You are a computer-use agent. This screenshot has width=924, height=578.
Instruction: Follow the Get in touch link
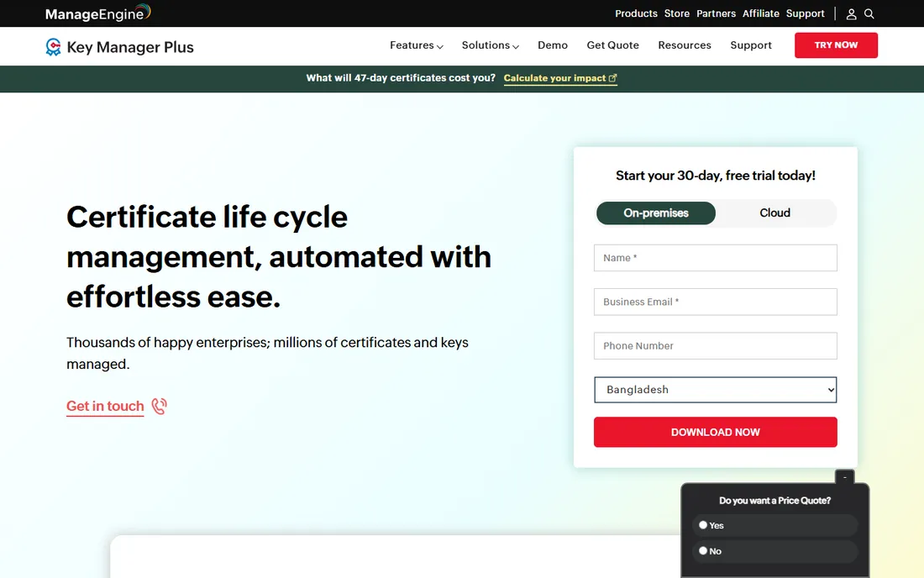105,406
